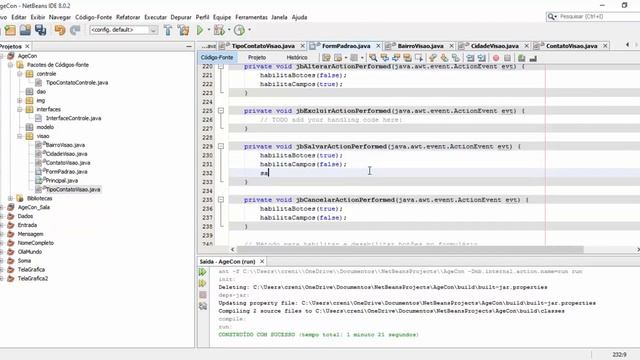
Task: Show the Histórico view
Action: click(297, 58)
